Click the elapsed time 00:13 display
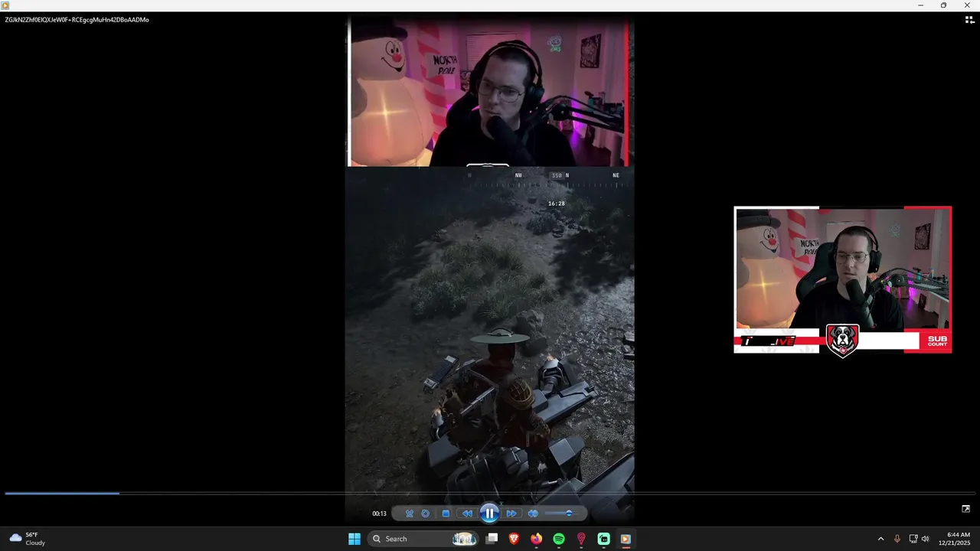 click(379, 514)
